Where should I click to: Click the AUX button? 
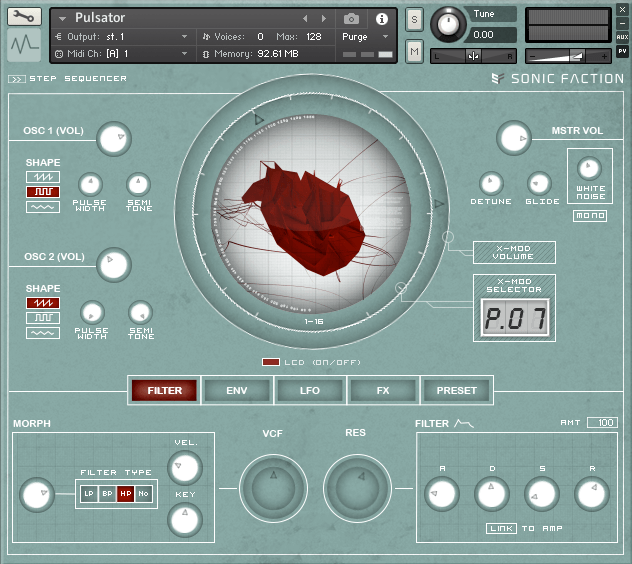coord(622,37)
